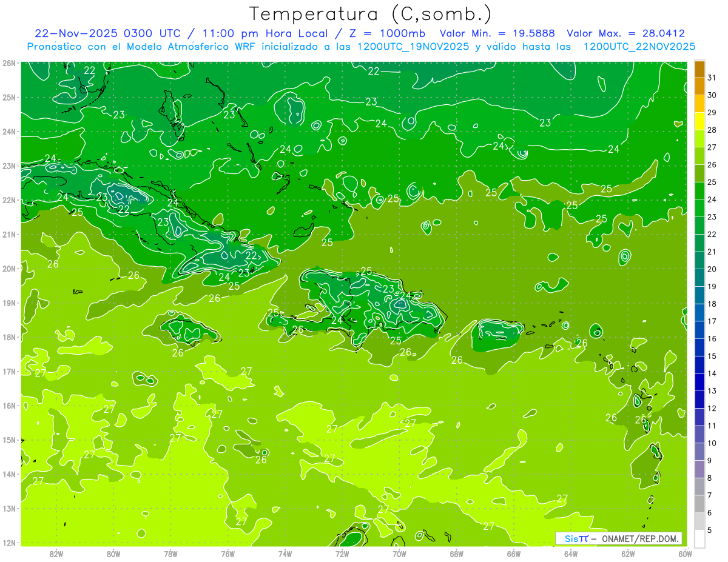Click the 23N latitude axis label
Screen dimensions: 728x562
point(9,166)
